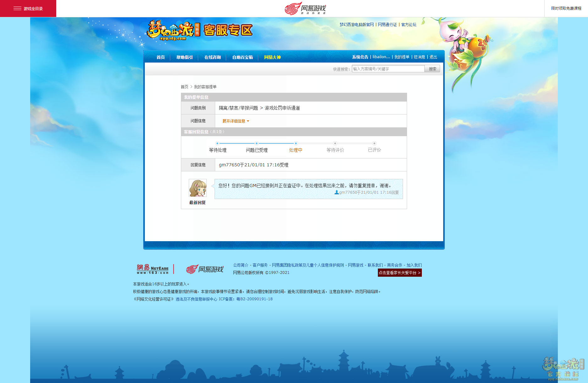Open 系统公告 in the nav bar
The height and width of the screenshot is (383, 588).
[360, 57]
